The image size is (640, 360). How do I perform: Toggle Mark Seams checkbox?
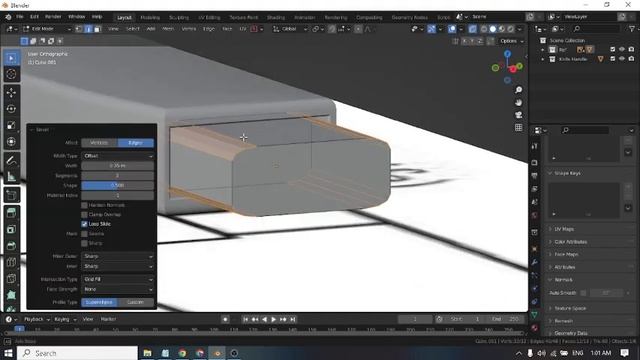[84, 234]
